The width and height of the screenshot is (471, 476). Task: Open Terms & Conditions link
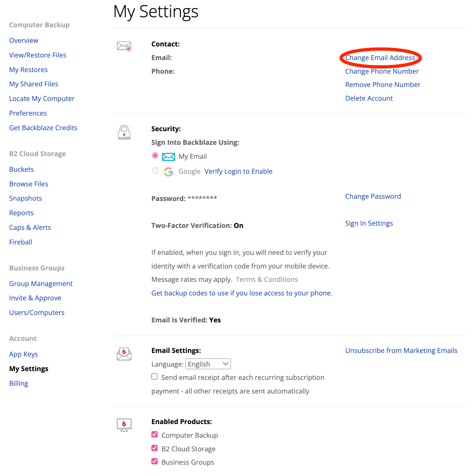pos(267,280)
